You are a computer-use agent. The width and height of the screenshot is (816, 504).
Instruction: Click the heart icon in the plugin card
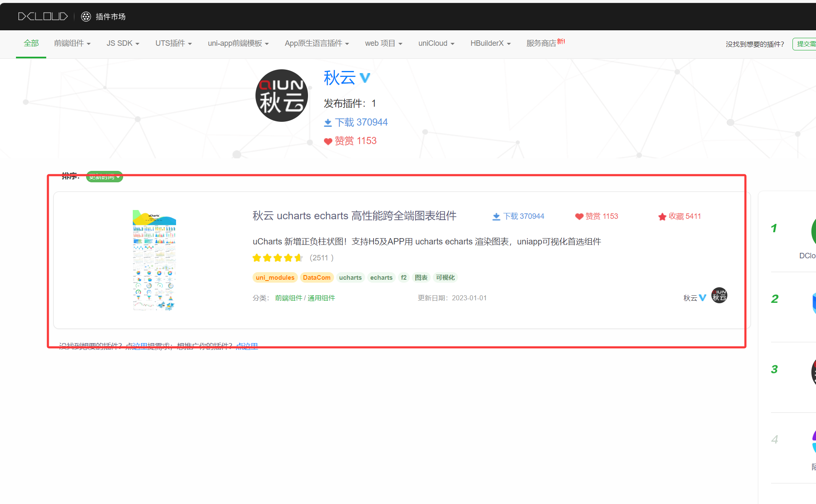tap(579, 216)
